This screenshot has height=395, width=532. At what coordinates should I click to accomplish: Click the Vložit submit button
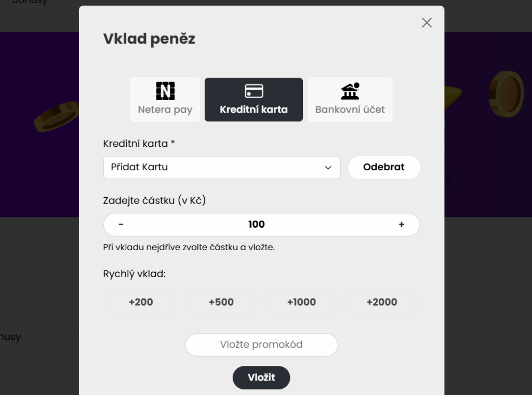pos(261,377)
